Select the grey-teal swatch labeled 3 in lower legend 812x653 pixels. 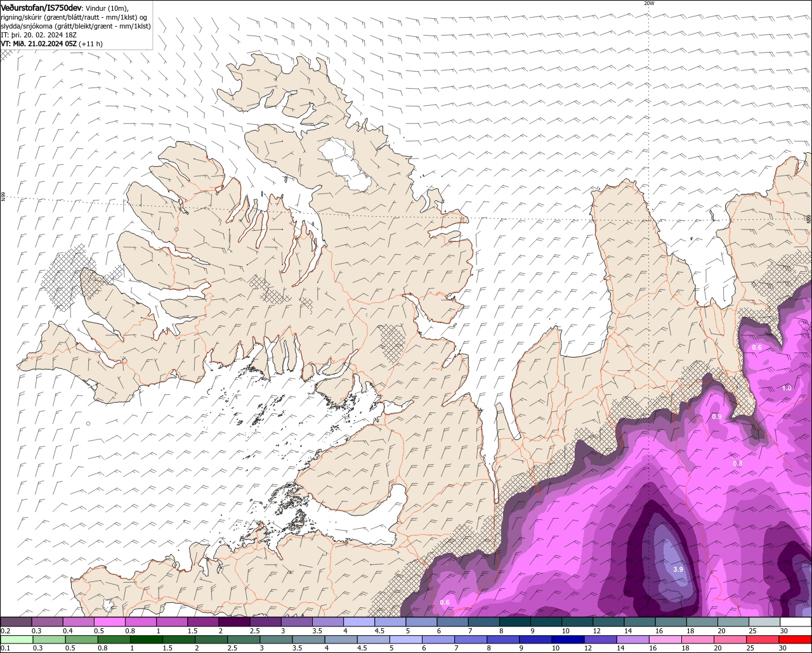point(277,640)
